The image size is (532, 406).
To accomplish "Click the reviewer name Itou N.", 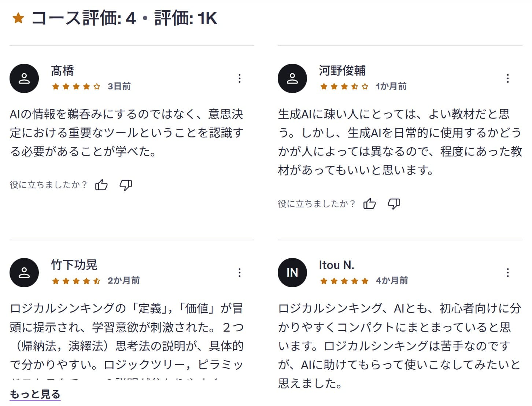I will (x=337, y=265).
